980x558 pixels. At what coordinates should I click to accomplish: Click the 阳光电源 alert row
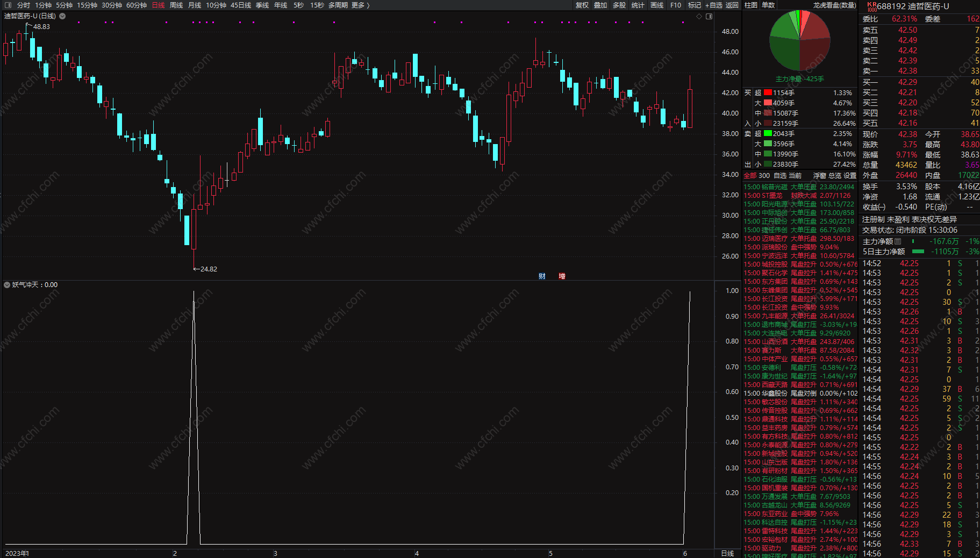point(800,204)
